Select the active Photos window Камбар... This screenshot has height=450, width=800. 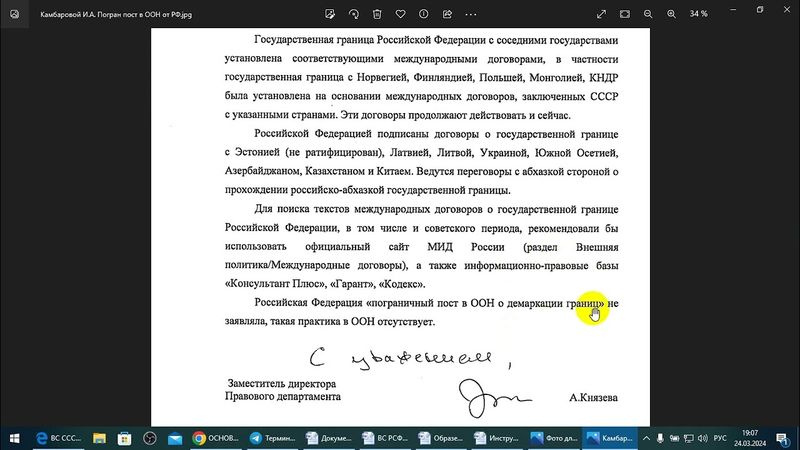click(610, 438)
